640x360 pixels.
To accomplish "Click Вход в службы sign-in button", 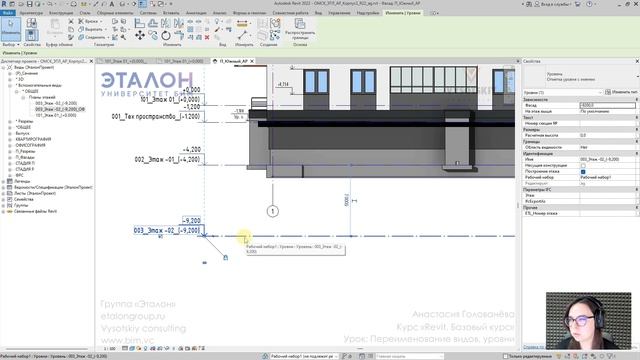I will (554, 4).
